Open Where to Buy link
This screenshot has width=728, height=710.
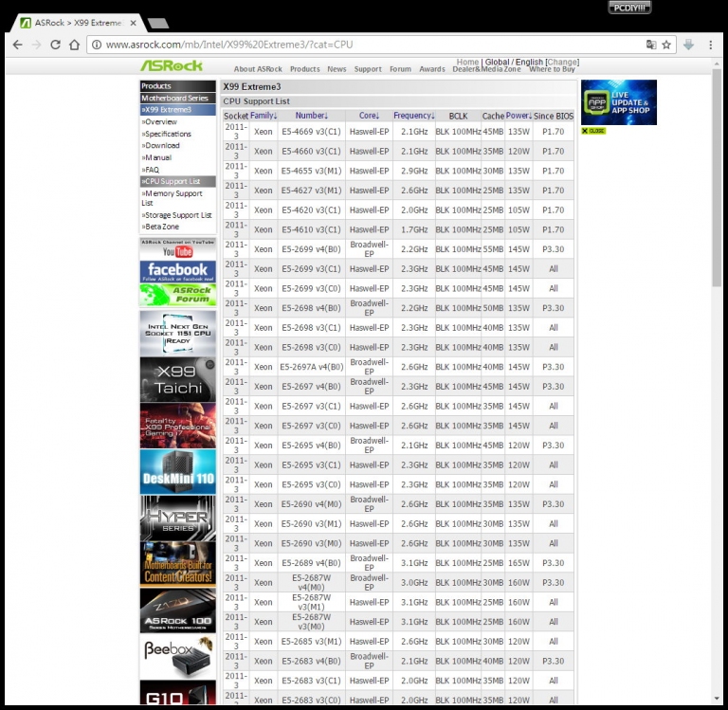[x=552, y=69]
